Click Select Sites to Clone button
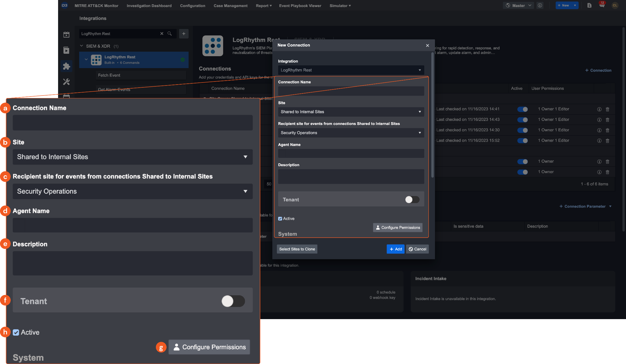Viewport: 626px width, 364px height. 297,249
